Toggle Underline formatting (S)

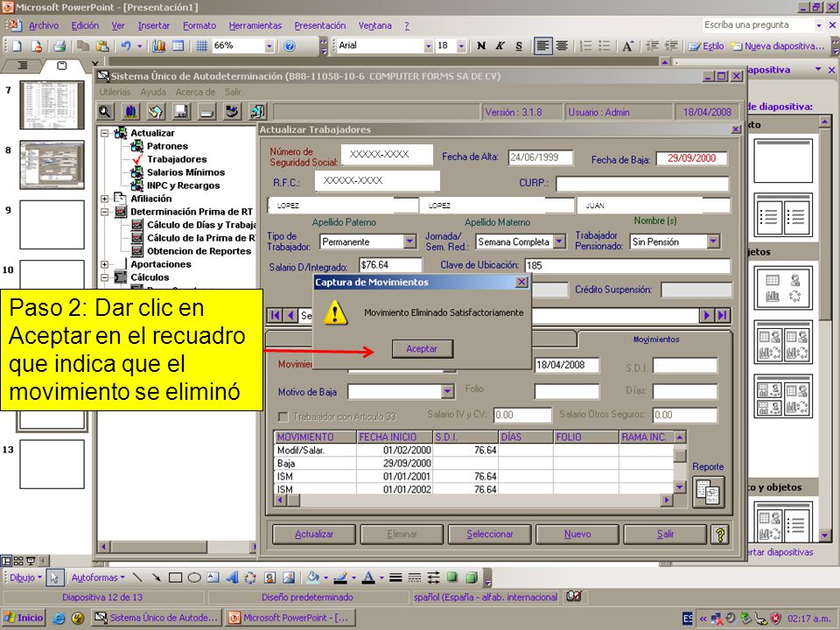coord(519,46)
